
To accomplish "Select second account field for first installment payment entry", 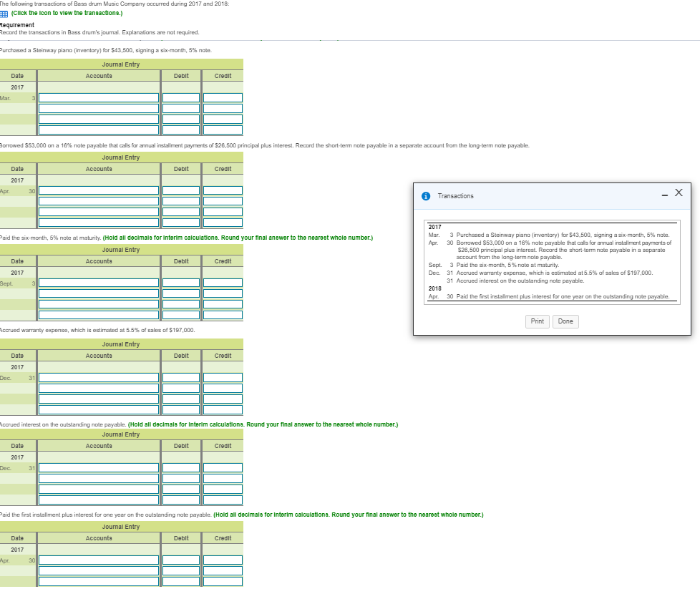I will [x=99, y=571].
